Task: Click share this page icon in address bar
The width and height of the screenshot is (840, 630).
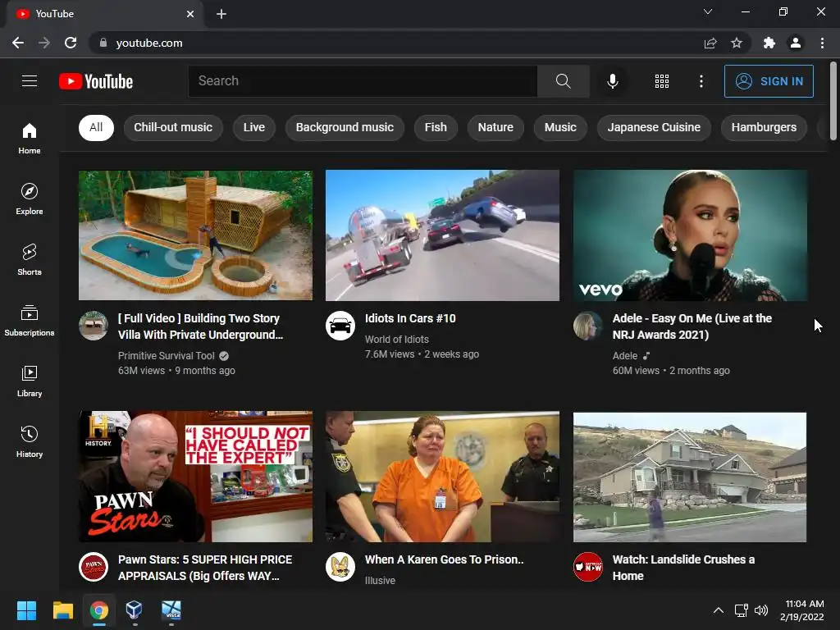Action: click(710, 43)
